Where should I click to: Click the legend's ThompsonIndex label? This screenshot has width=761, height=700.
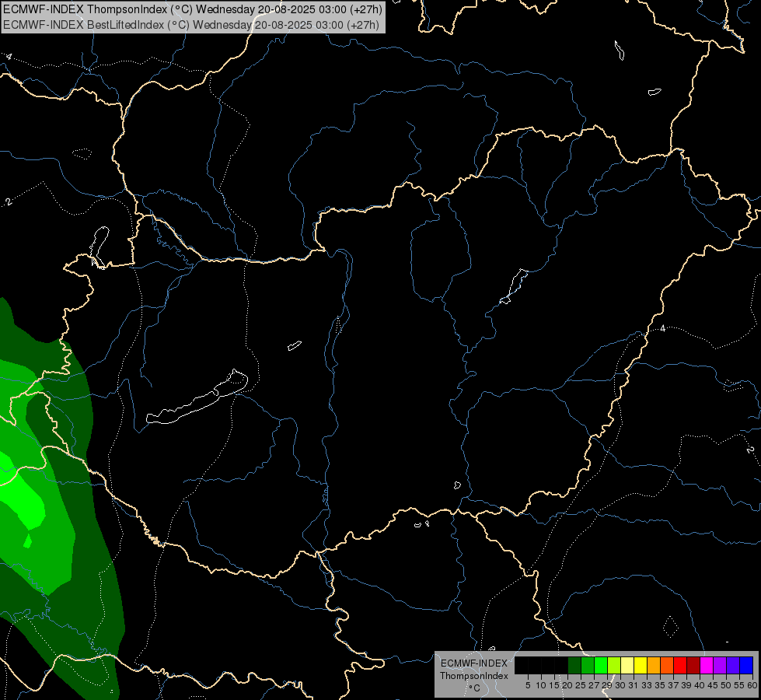pos(473,676)
